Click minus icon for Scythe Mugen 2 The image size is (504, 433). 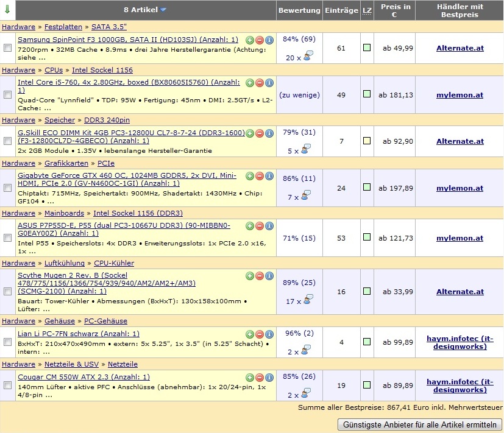[x=260, y=276]
